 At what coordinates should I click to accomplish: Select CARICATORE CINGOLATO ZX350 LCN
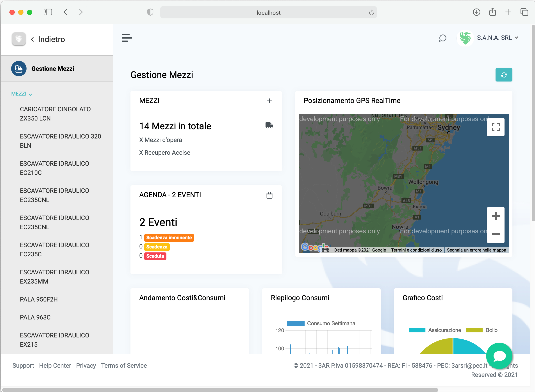point(55,114)
